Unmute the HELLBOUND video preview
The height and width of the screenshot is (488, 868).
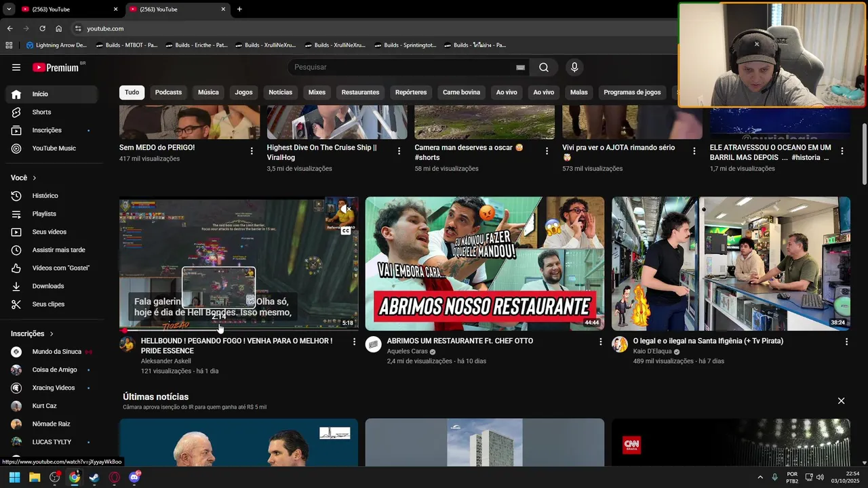[346, 209]
